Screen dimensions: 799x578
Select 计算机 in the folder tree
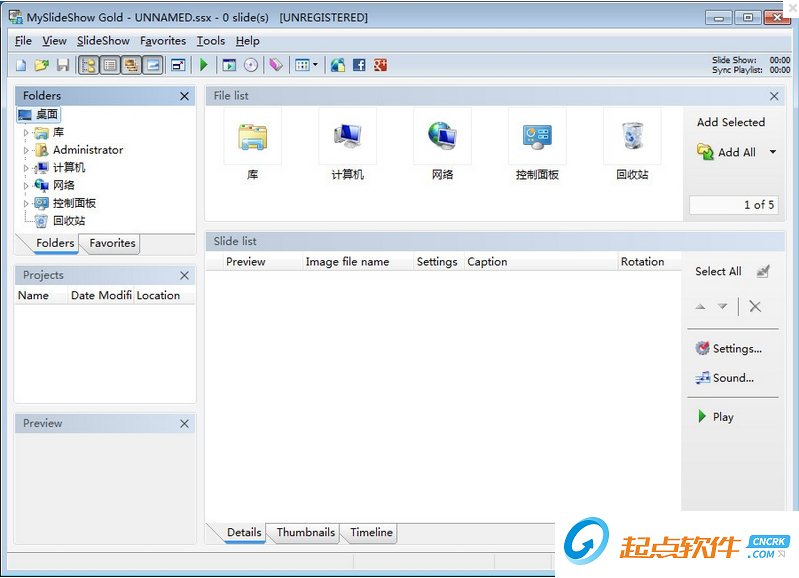coord(69,168)
